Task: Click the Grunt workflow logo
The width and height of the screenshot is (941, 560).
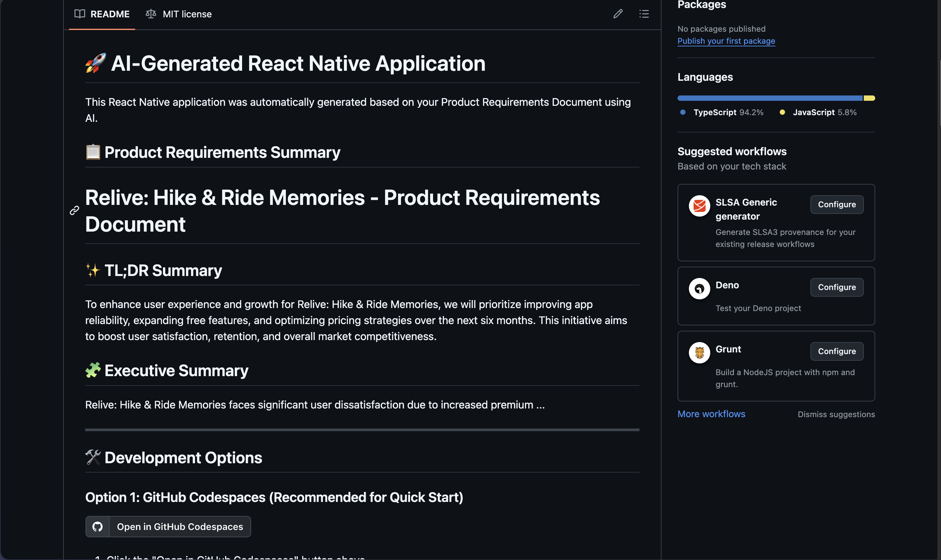Action: (699, 352)
